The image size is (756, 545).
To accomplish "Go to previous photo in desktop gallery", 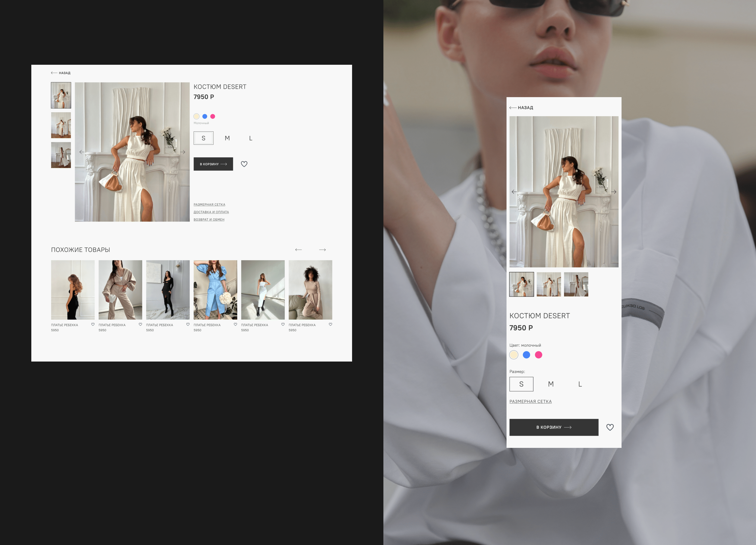I will (82, 152).
